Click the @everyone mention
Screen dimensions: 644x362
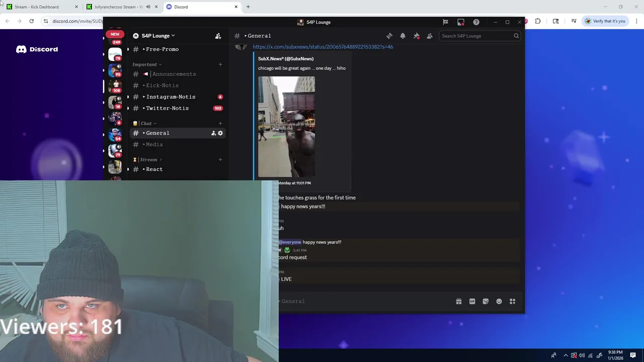[x=290, y=242]
